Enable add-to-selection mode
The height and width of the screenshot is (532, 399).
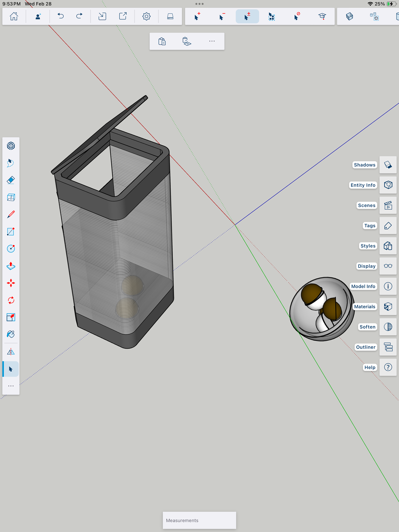197,16
